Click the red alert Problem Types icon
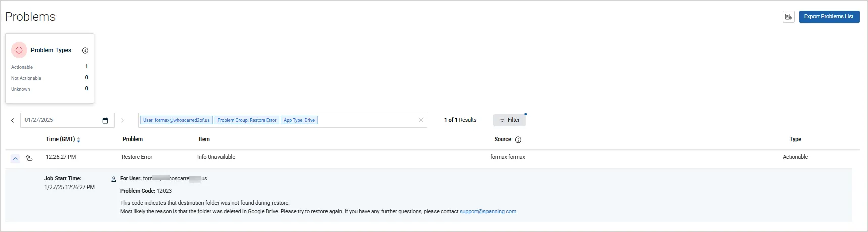 click(x=19, y=50)
